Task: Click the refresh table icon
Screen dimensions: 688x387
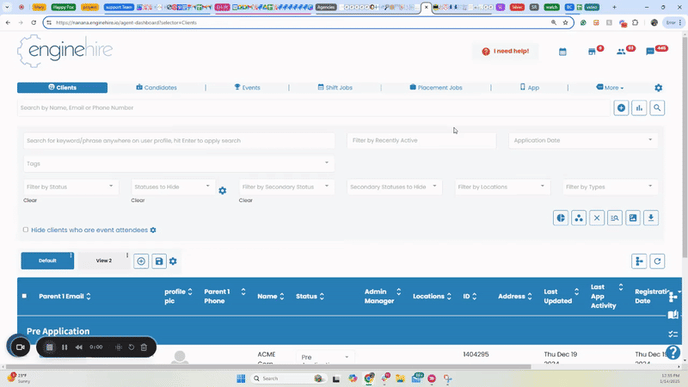Action: [x=657, y=262]
